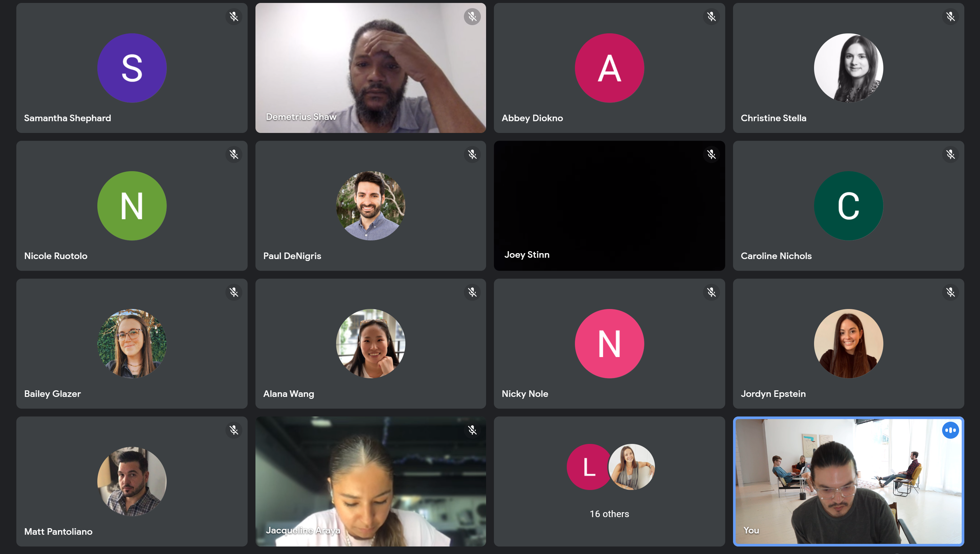980x554 pixels.
Task: Click the name label Nicole Ruotolo
Action: (56, 256)
